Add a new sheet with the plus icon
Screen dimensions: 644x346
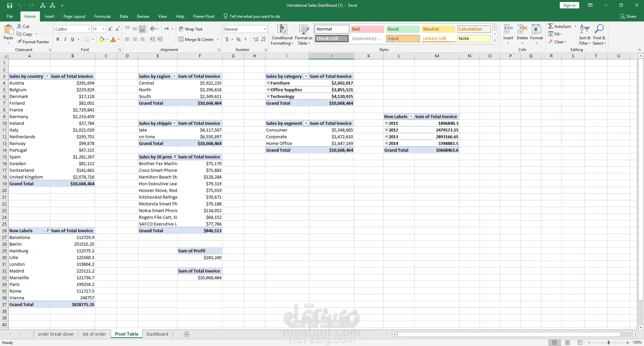click(x=187, y=334)
